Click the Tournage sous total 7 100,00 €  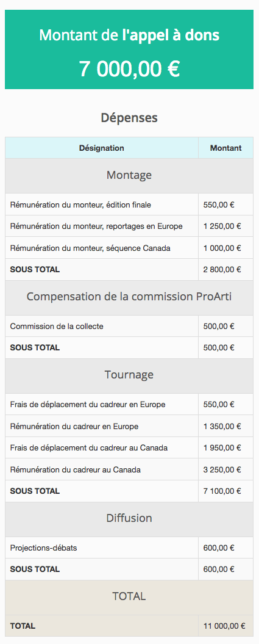(222, 491)
